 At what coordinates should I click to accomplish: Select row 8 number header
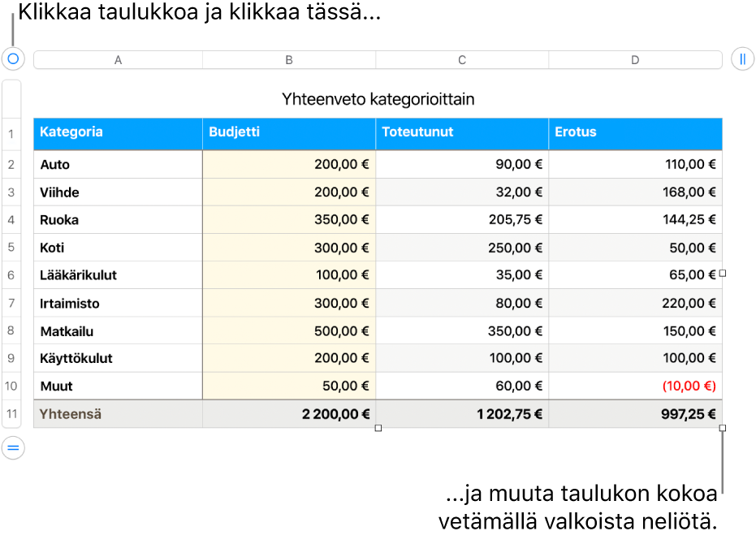pyautogui.click(x=11, y=330)
